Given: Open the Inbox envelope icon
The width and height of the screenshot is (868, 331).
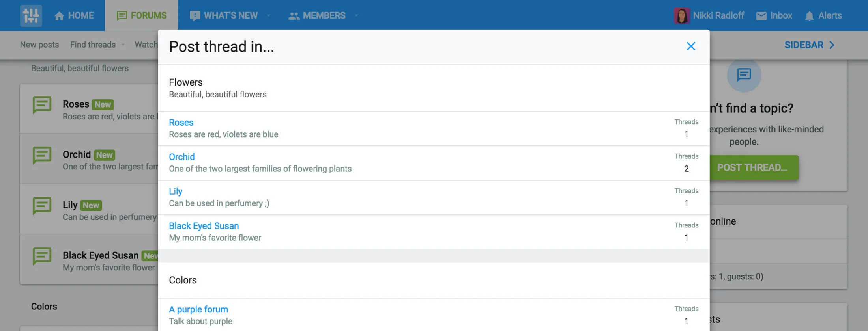Looking at the screenshot, I should (761, 16).
